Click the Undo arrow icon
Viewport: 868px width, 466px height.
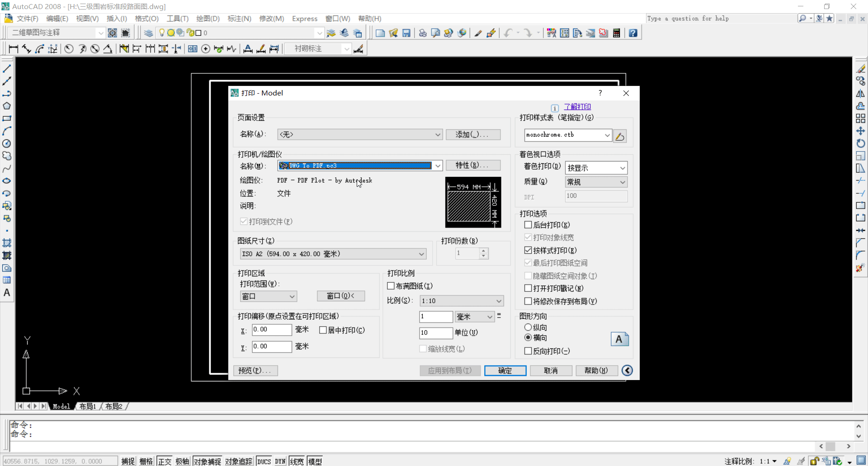pos(508,33)
